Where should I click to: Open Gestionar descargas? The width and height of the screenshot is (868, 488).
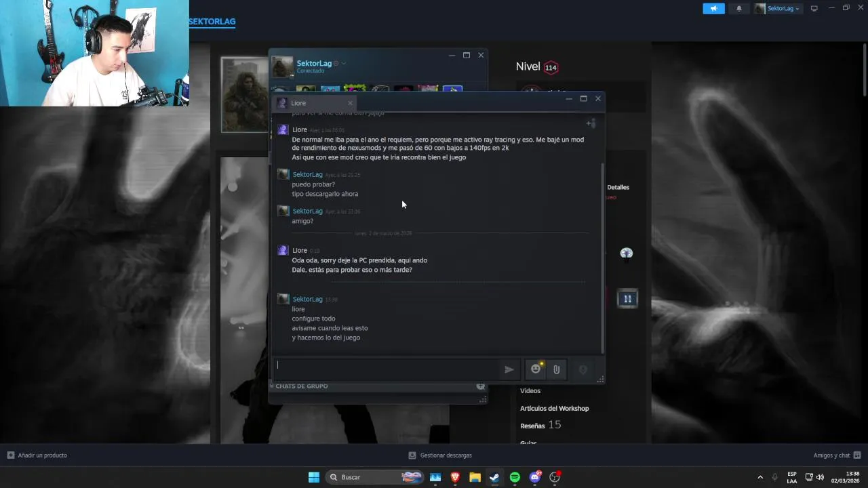click(x=440, y=455)
